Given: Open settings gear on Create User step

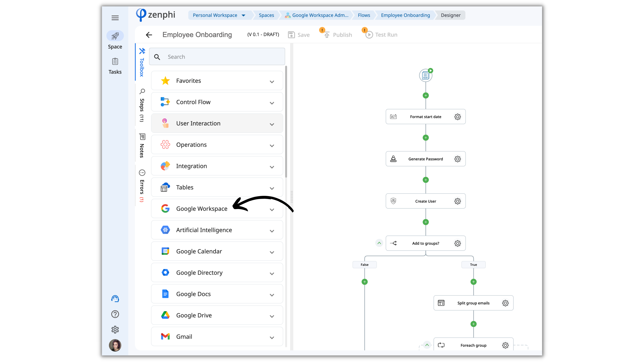Looking at the screenshot, I should coord(457,201).
